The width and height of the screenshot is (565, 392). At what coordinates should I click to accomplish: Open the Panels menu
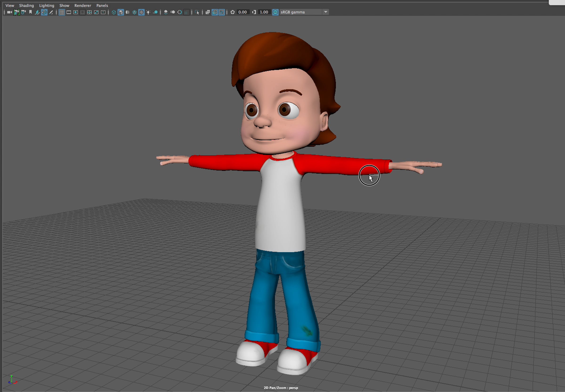102,5
